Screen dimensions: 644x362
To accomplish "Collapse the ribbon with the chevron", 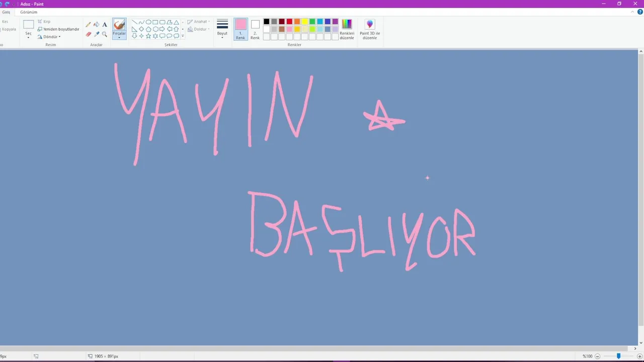I will tap(633, 12).
